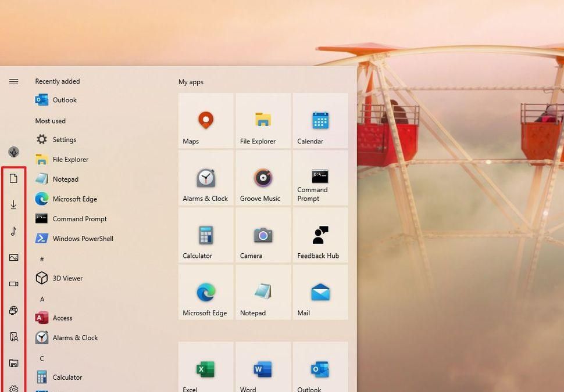Open 3D Viewer from the alphabetical list
The image size is (564, 392).
(67, 278)
